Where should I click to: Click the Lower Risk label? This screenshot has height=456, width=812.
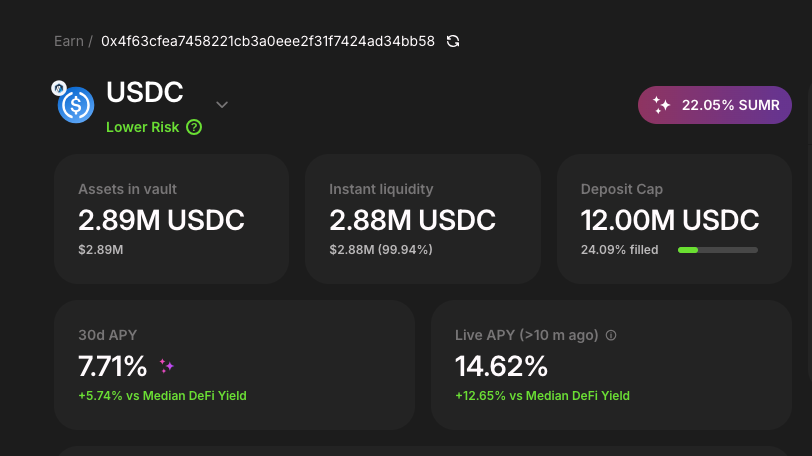coord(143,127)
